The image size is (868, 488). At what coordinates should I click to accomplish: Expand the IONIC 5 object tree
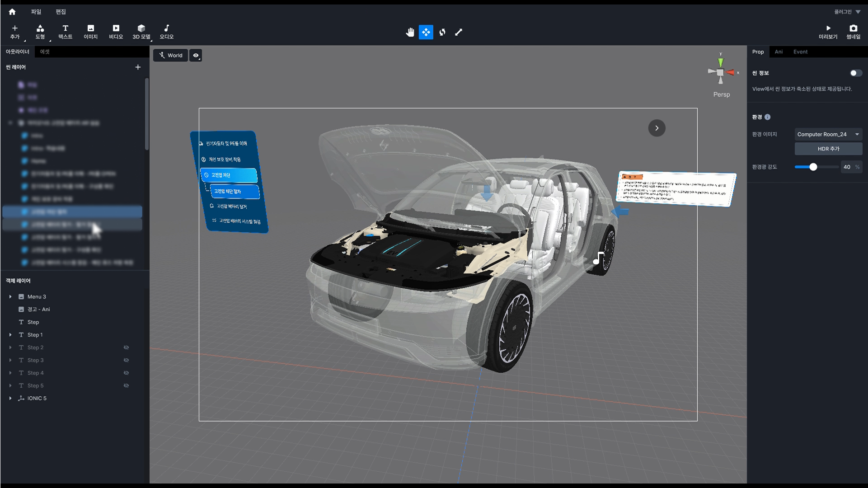[10, 398]
